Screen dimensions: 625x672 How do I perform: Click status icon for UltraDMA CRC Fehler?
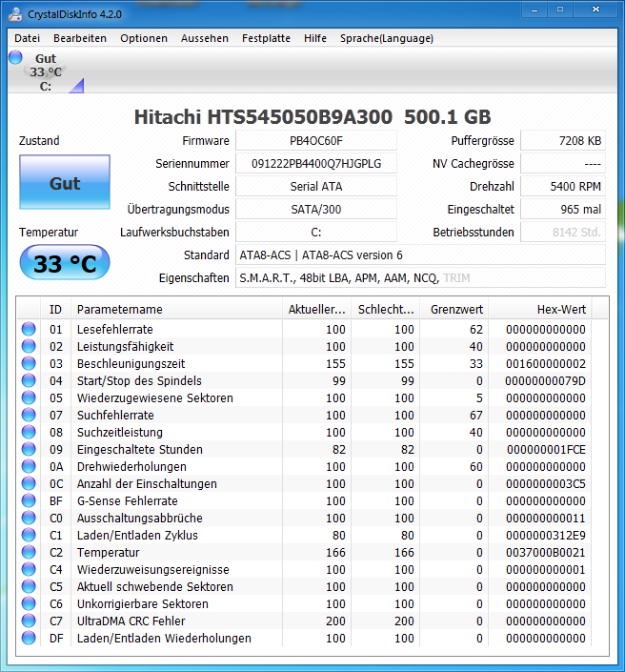[29, 621]
